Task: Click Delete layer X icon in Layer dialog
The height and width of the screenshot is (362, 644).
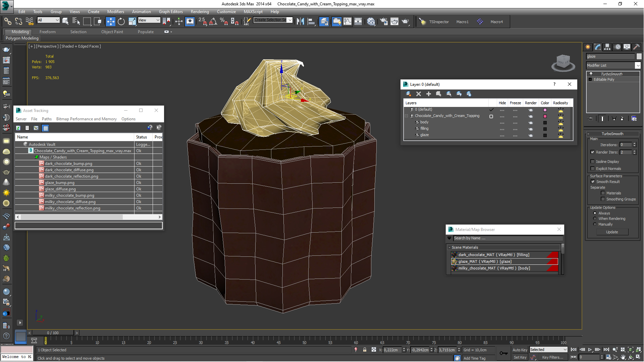Action: tap(418, 94)
